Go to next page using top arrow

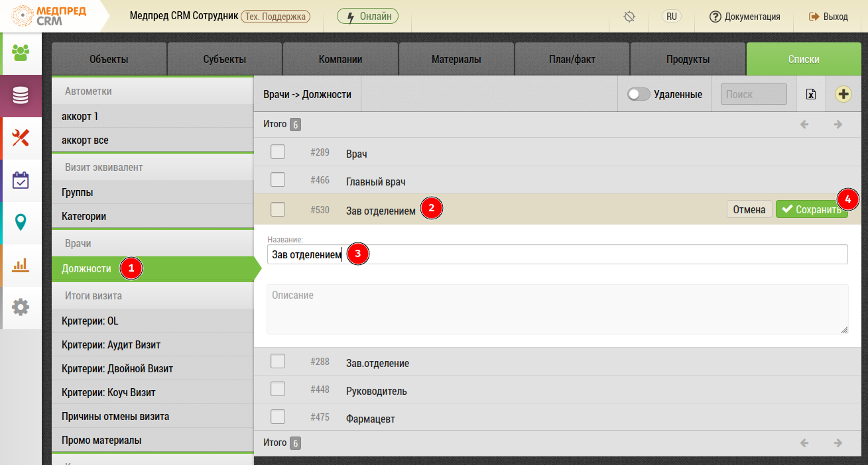838,125
